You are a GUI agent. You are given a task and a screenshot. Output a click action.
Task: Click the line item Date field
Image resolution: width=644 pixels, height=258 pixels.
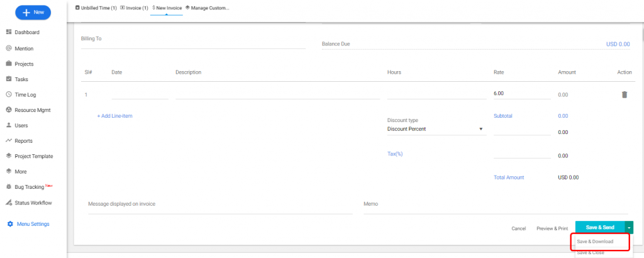click(x=140, y=94)
